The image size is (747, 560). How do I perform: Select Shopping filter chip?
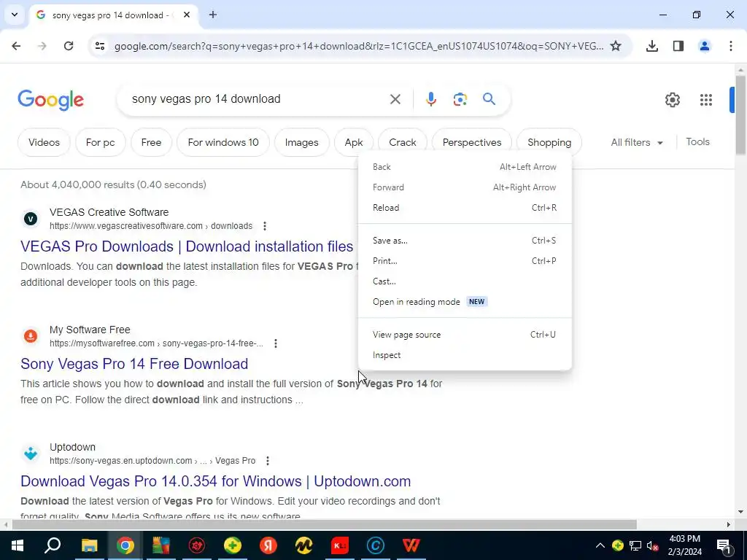coord(549,142)
